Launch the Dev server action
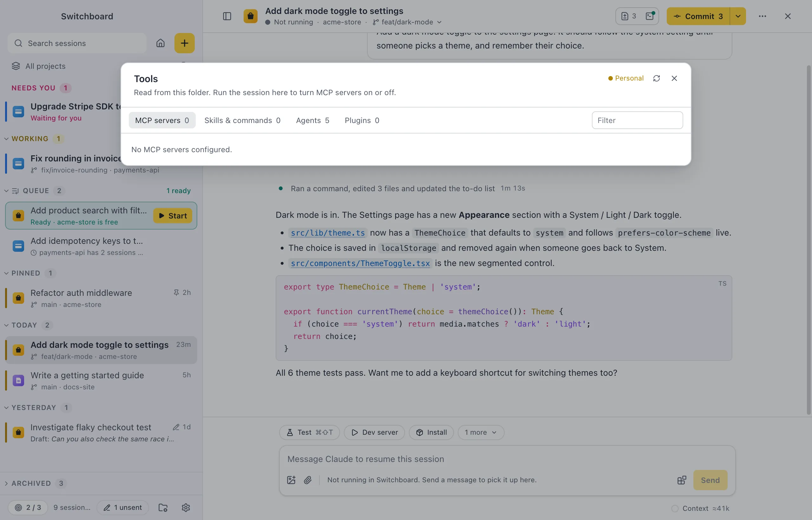The image size is (812, 520). pos(374,432)
